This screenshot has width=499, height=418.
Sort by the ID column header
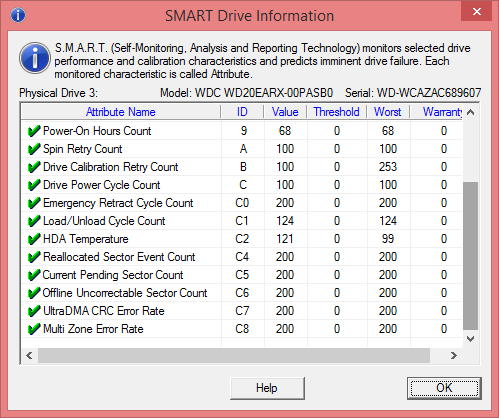(242, 112)
